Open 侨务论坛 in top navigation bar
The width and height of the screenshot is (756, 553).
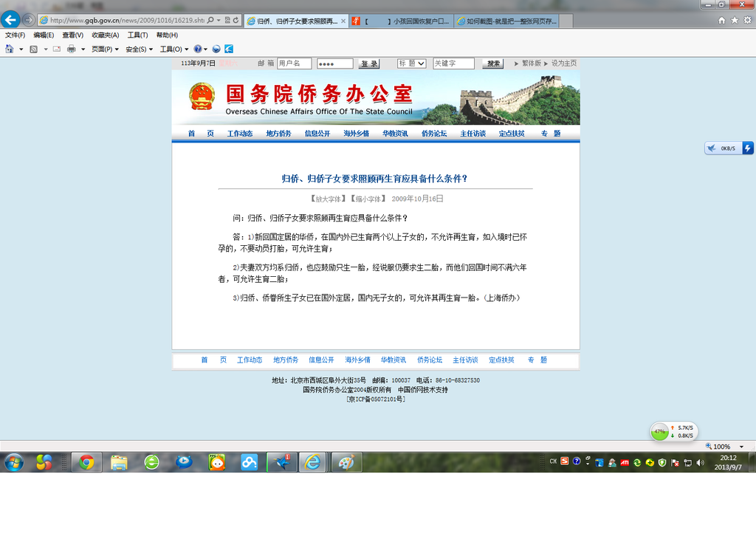434,134
